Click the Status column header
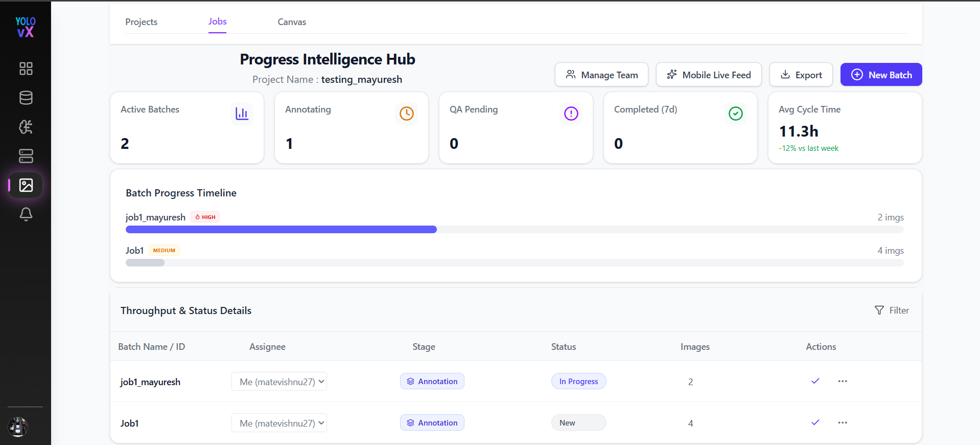Screen dimensions: 980x445 (564, 347)
